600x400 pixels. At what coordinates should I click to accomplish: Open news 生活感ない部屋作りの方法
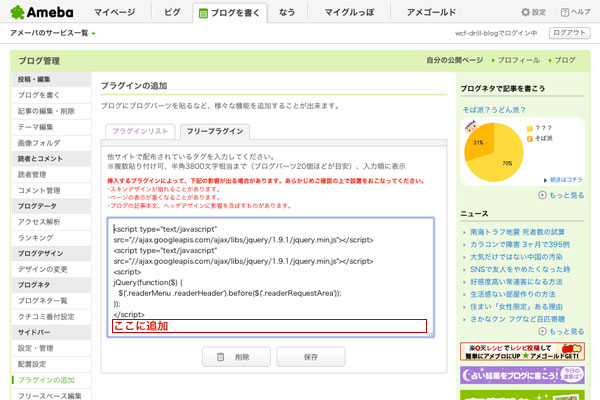click(513, 294)
